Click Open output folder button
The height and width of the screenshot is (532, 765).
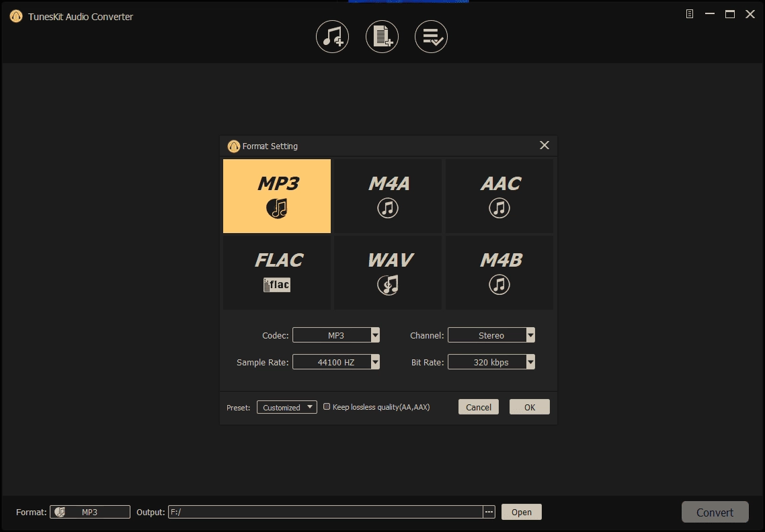click(522, 512)
